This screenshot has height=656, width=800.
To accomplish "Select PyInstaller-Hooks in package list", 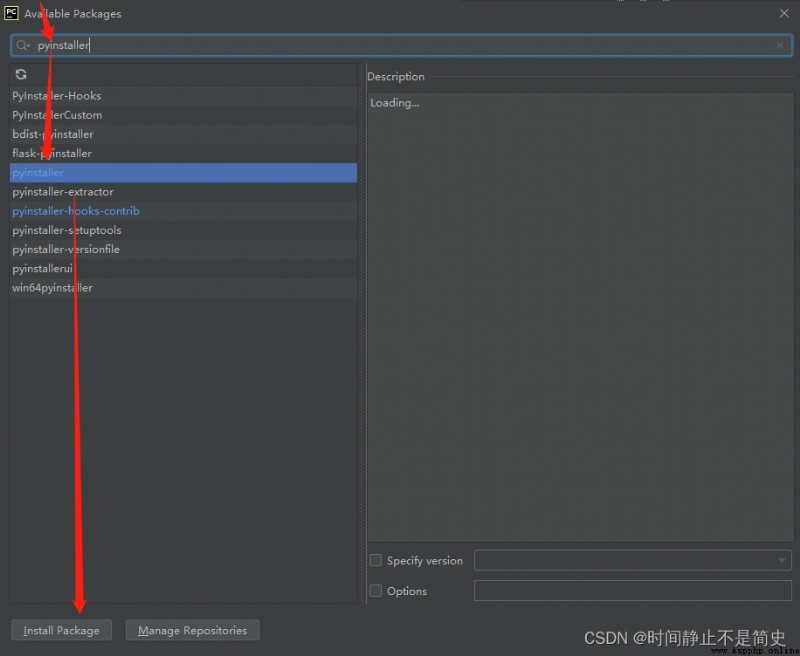I will click(x=183, y=96).
